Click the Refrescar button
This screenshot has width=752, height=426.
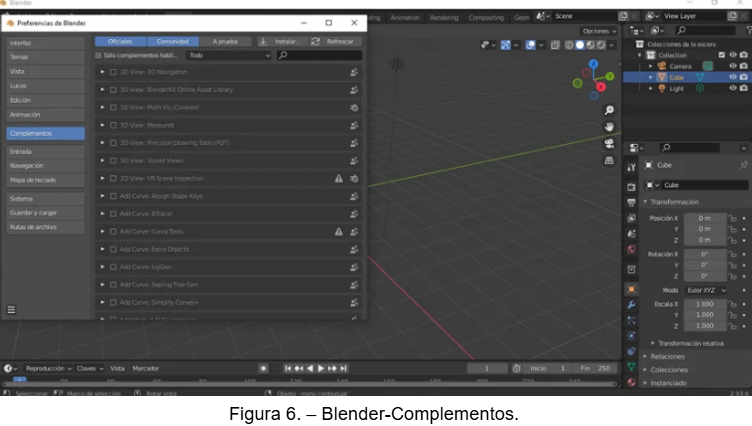tap(335, 42)
